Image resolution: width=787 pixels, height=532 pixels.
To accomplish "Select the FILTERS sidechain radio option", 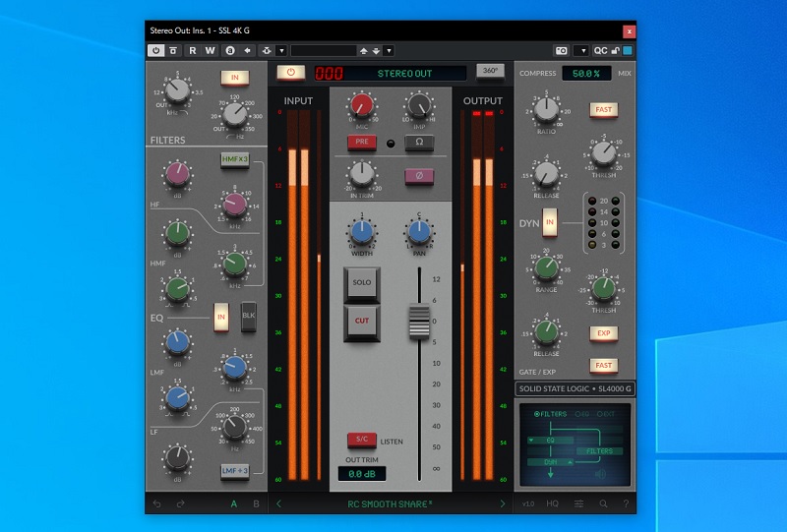I will point(550,414).
